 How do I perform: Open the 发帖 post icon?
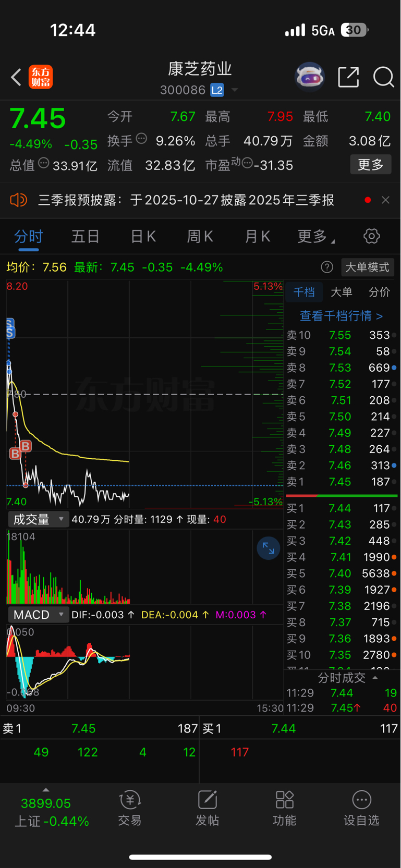[207, 809]
